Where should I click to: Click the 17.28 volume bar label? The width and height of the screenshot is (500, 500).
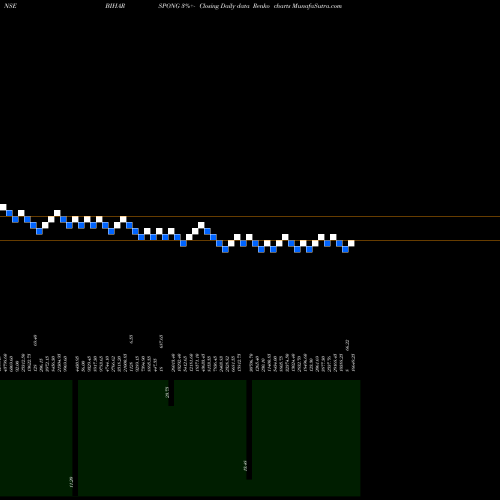(x=71, y=482)
